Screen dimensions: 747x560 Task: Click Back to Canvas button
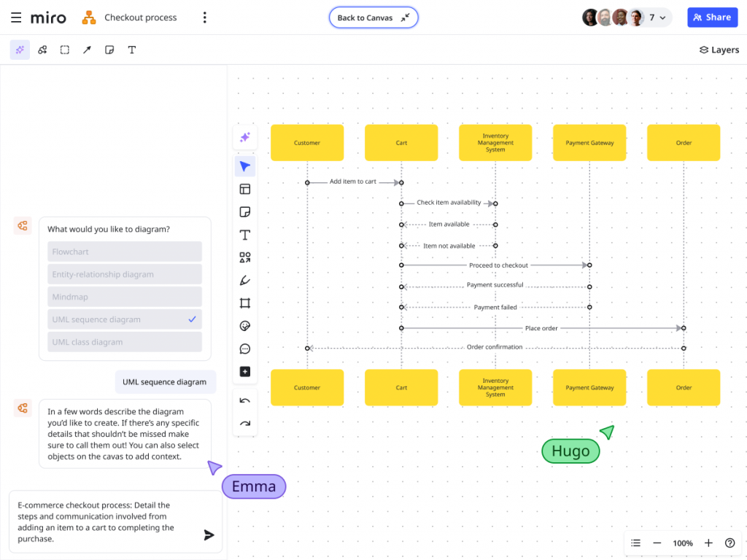[x=373, y=17]
